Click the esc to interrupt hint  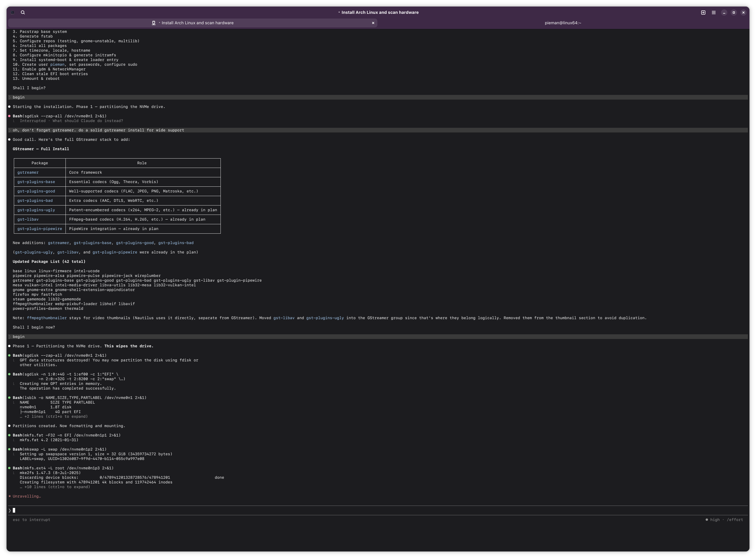(x=31, y=519)
